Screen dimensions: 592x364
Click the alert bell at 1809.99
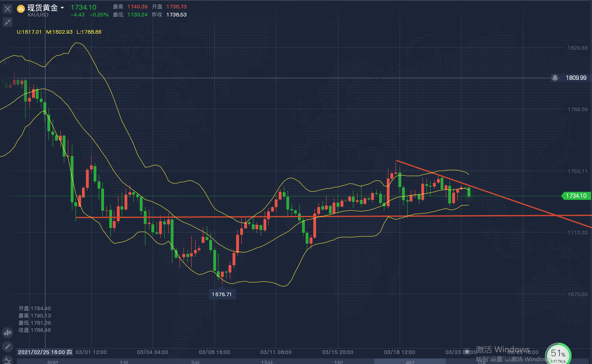(x=555, y=78)
